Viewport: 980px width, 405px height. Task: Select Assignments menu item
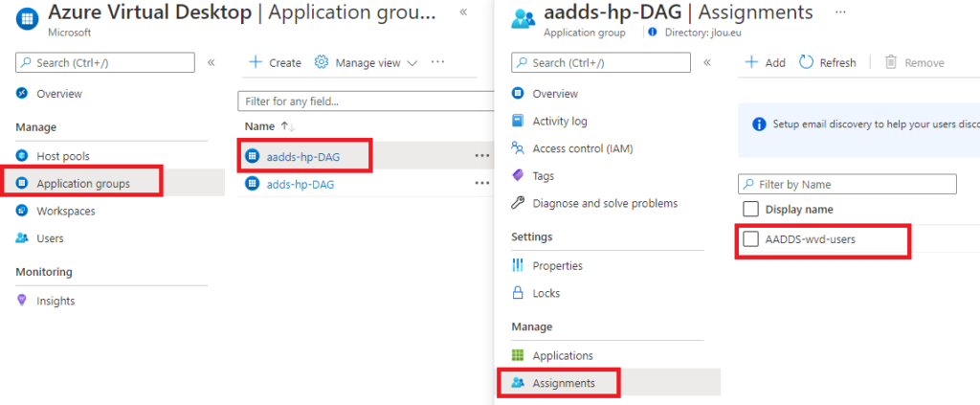click(563, 383)
